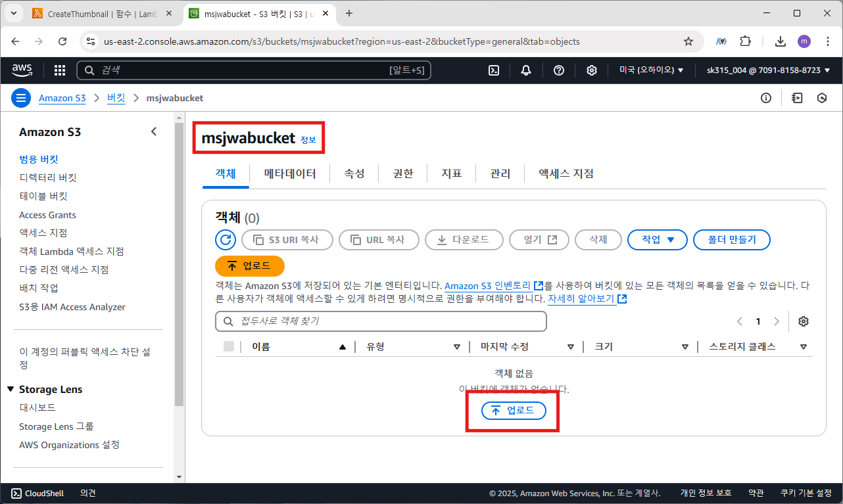This screenshot has width=843, height=504.
Task: Open the region selector 미국 (오하이오)
Action: [652, 70]
